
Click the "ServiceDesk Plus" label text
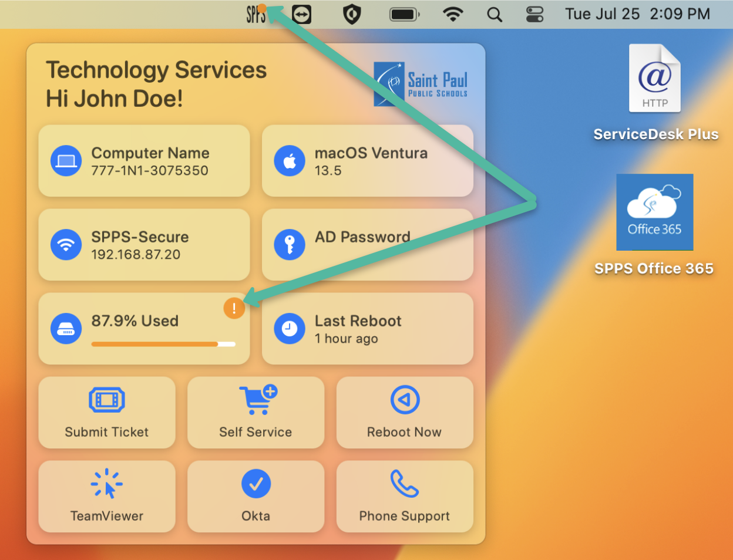click(655, 134)
